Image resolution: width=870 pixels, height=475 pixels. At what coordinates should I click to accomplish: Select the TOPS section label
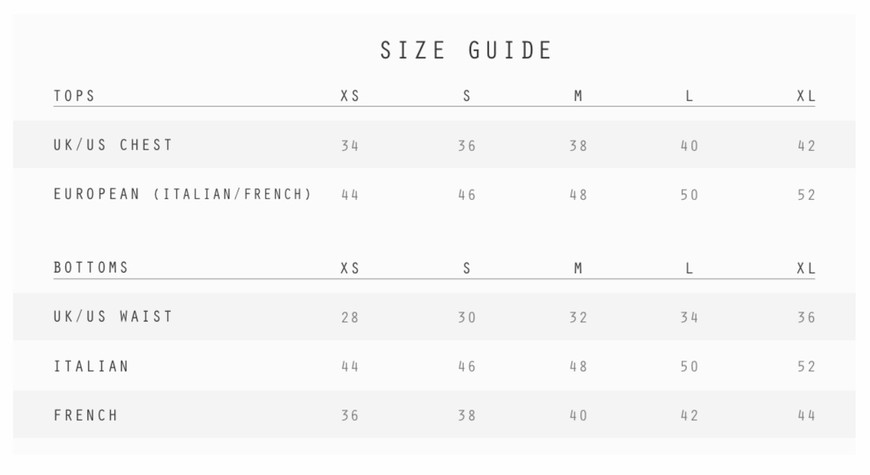pyautogui.click(x=74, y=96)
